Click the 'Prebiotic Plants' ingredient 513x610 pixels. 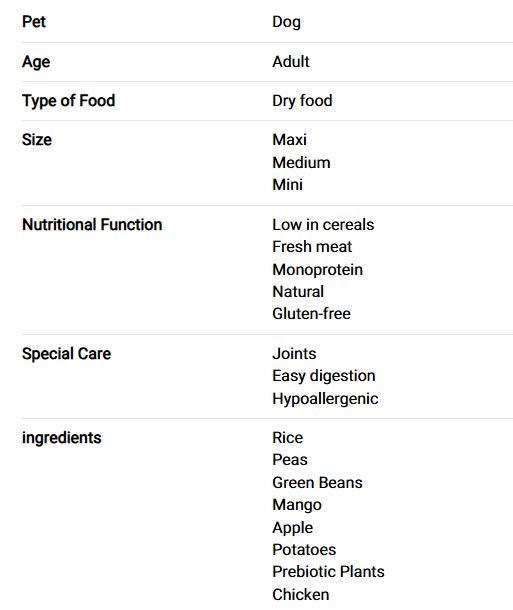(x=328, y=572)
